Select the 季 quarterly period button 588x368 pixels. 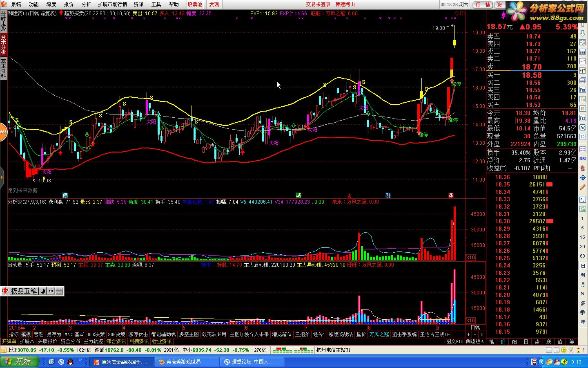[x=583, y=313]
